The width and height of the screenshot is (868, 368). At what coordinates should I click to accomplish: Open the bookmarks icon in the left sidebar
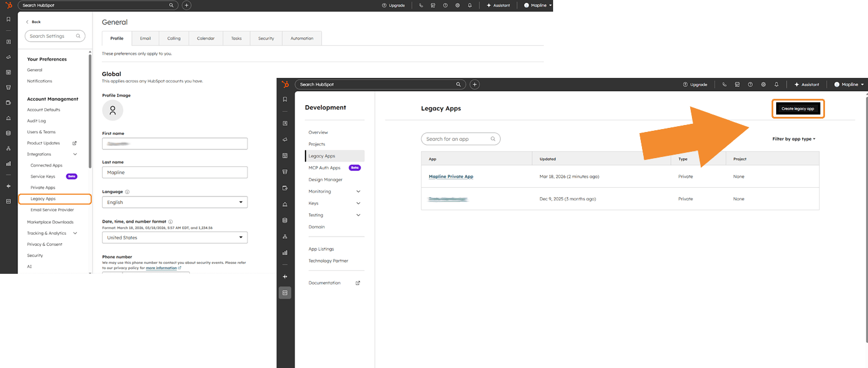(x=8, y=18)
